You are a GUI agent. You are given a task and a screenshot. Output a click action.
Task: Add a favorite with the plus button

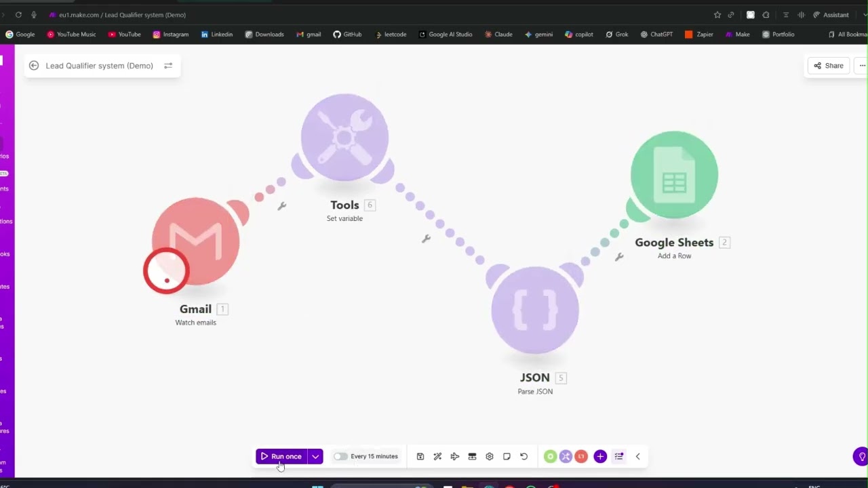pyautogui.click(x=600, y=457)
